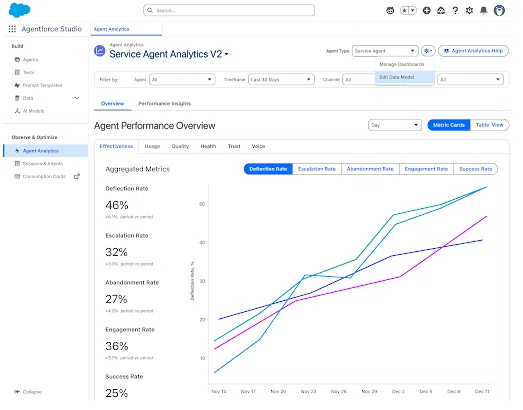This screenshot has height=410, width=523.
Task: Click the Agentforce astro icon in header
Action: coord(390,11)
